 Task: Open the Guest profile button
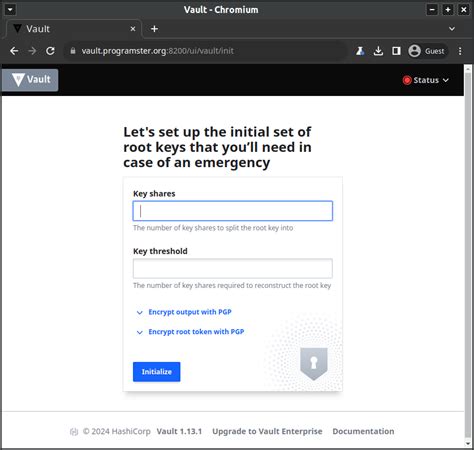coord(427,51)
